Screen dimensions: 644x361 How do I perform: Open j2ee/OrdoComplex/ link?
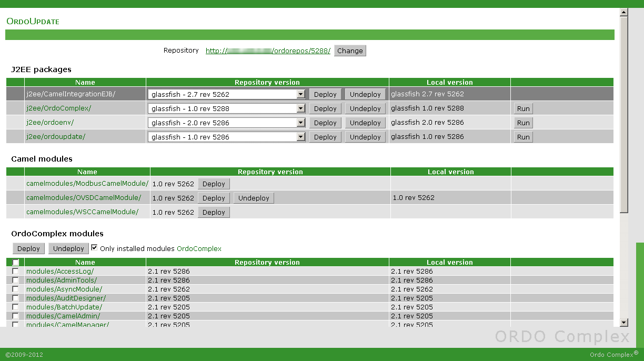pos(58,108)
